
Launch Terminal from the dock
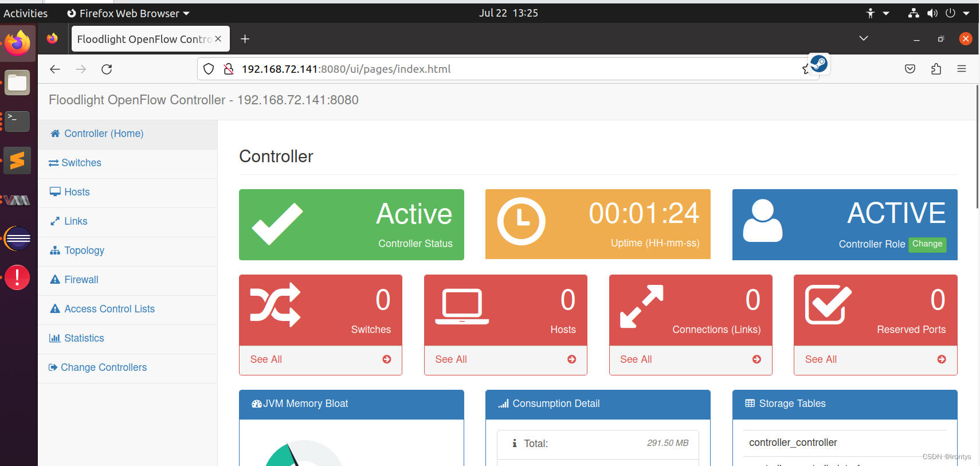click(17, 122)
